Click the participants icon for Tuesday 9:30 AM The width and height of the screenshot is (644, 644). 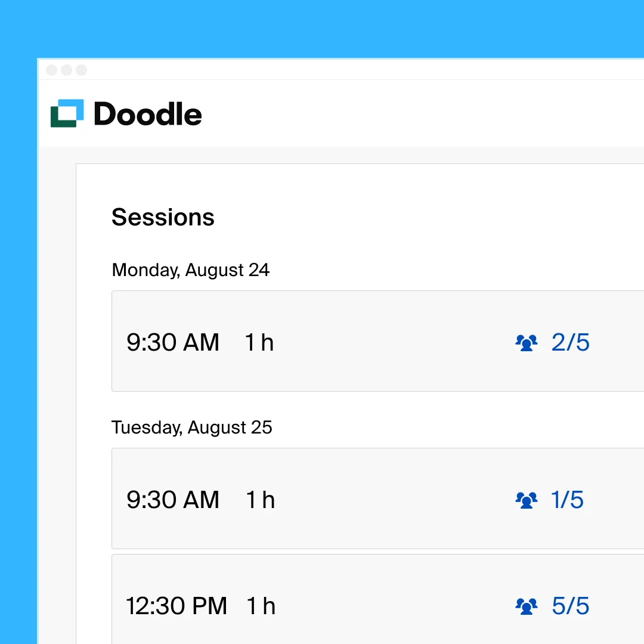coord(526,500)
